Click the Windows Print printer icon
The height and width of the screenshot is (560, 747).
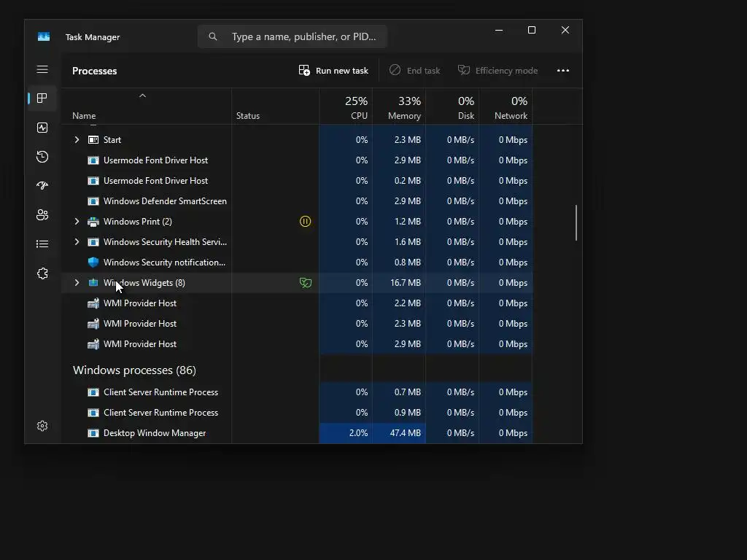93,222
